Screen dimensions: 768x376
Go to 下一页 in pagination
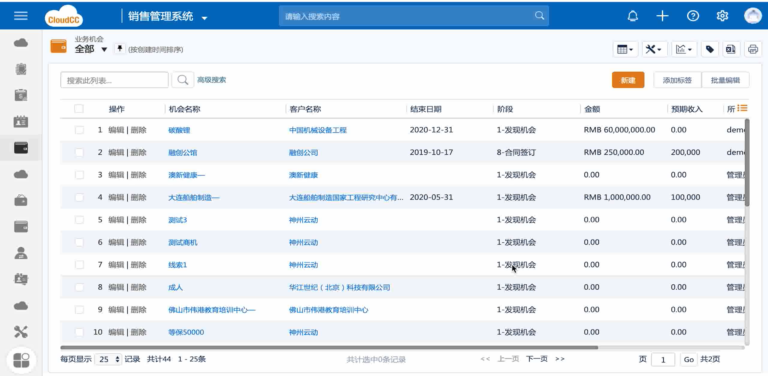pyautogui.click(x=537, y=359)
